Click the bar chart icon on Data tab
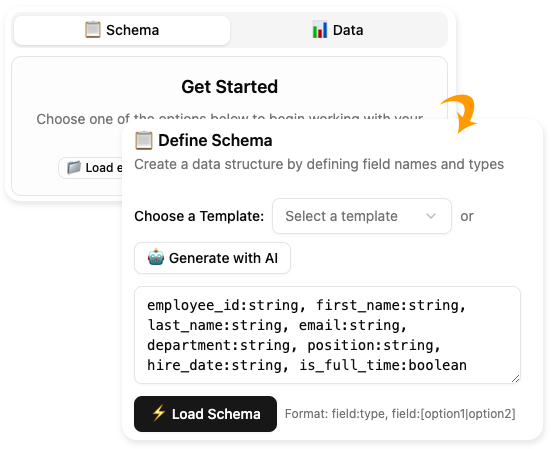 click(x=320, y=30)
